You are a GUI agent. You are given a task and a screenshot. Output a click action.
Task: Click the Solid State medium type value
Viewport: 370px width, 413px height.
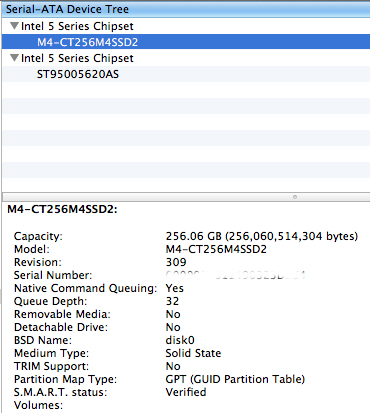coord(193,353)
